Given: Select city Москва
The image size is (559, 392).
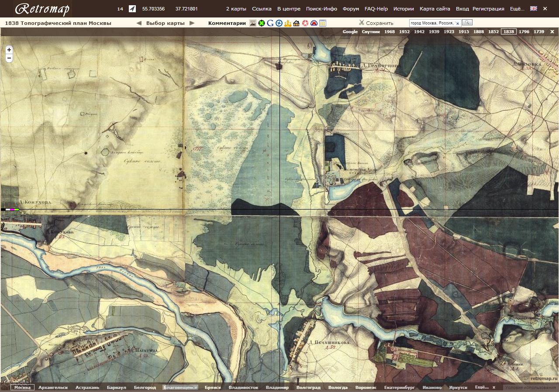Looking at the screenshot, I should point(22,387).
